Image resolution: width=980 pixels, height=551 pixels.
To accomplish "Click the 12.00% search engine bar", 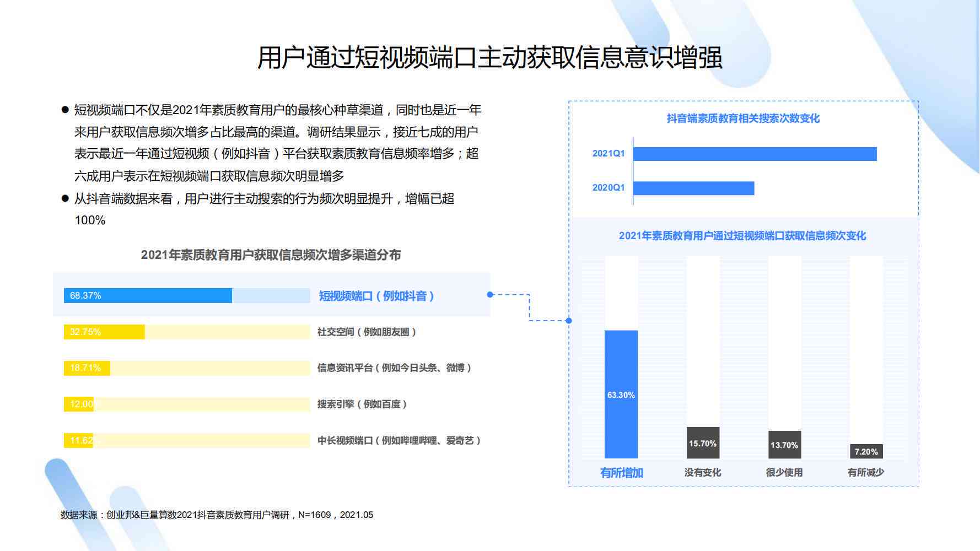I will coord(79,404).
